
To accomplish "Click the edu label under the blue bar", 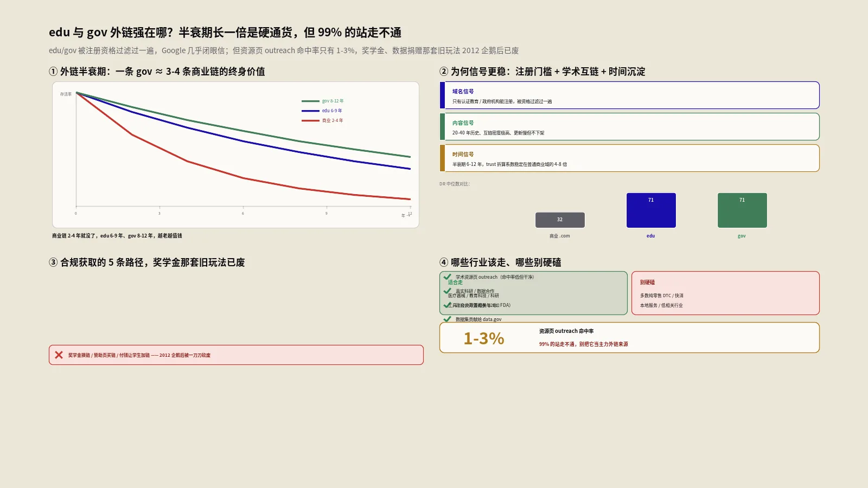I will tap(651, 236).
